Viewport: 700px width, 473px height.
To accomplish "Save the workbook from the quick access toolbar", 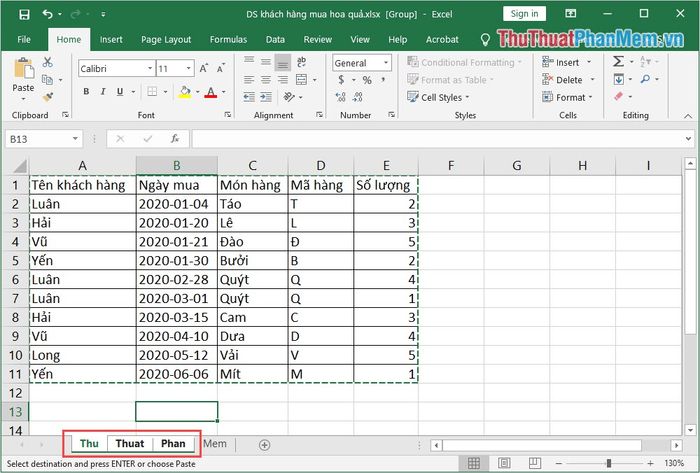I will pyautogui.click(x=25, y=14).
